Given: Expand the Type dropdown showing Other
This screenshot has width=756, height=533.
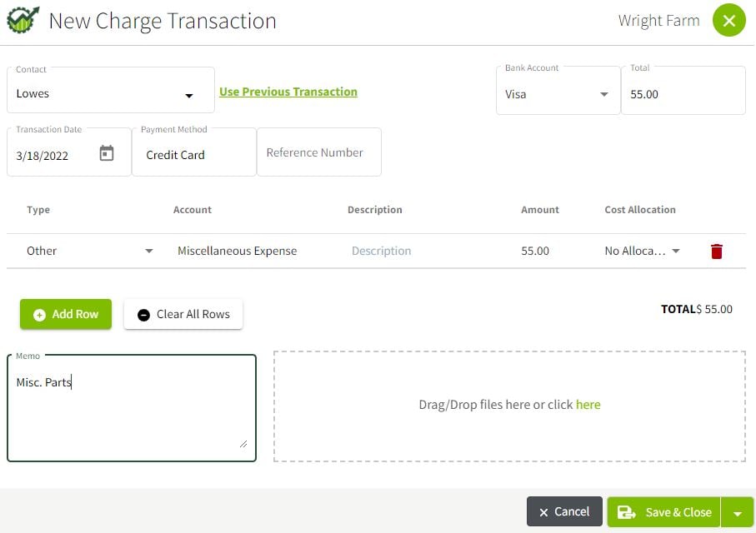Looking at the screenshot, I should [x=148, y=251].
